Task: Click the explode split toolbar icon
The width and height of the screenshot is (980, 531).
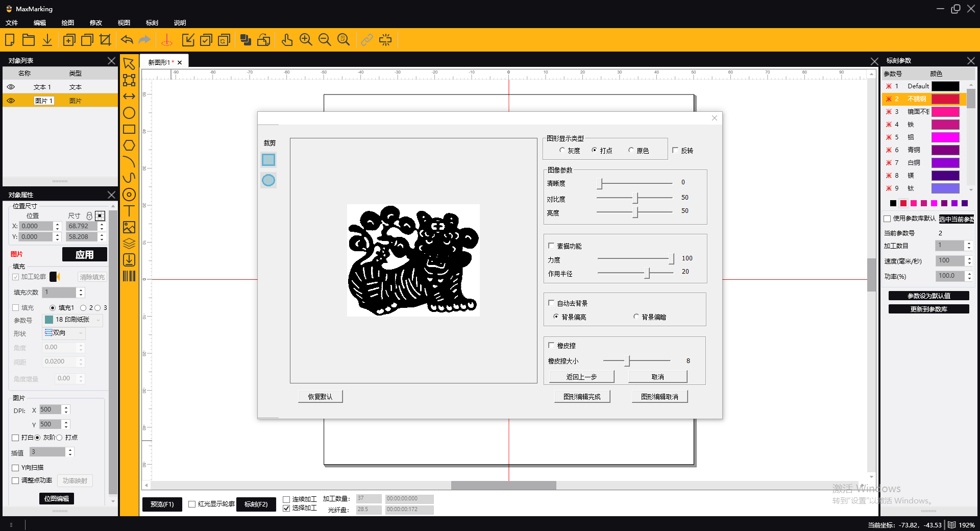Action: point(385,40)
